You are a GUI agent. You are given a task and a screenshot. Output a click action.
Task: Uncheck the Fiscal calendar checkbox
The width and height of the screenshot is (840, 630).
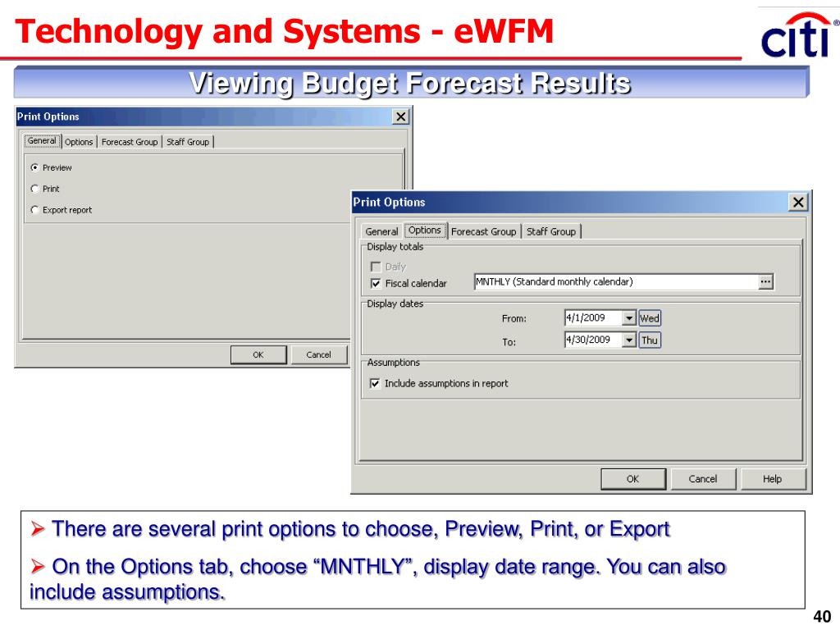376,283
